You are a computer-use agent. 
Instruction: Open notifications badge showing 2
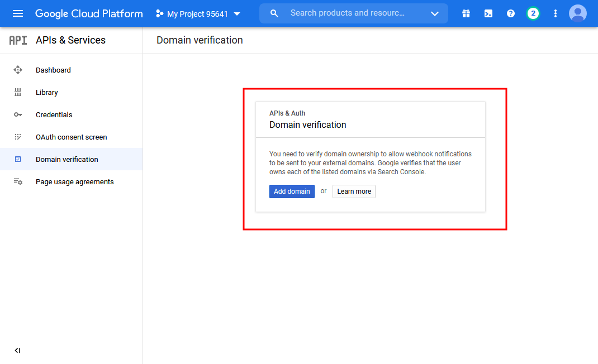533,14
